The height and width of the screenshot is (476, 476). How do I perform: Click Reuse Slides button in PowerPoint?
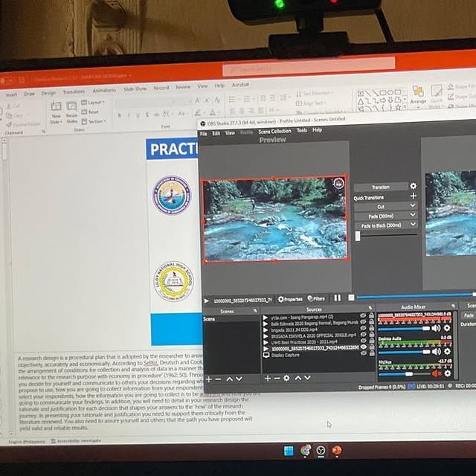pos(71,113)
